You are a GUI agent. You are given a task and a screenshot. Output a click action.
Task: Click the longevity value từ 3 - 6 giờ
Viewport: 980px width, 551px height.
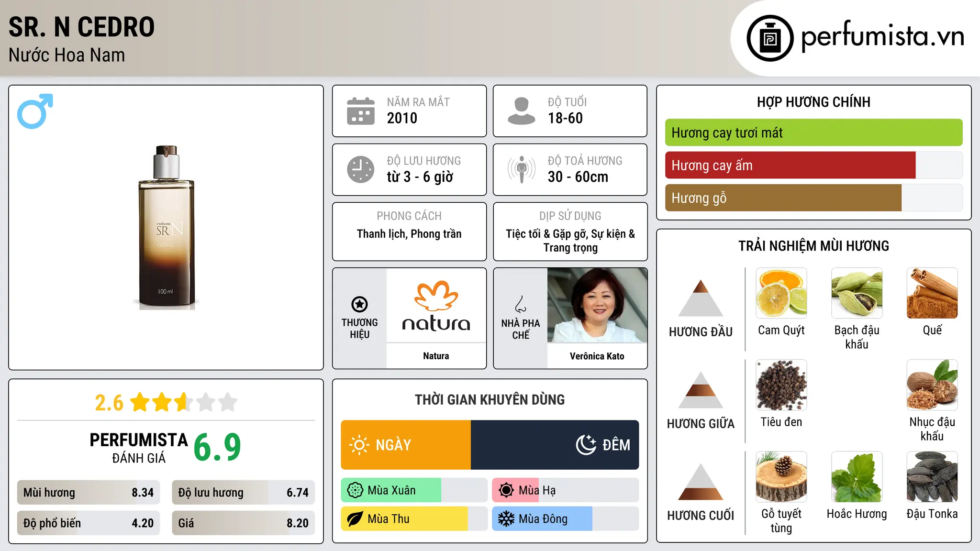[420, 177]
